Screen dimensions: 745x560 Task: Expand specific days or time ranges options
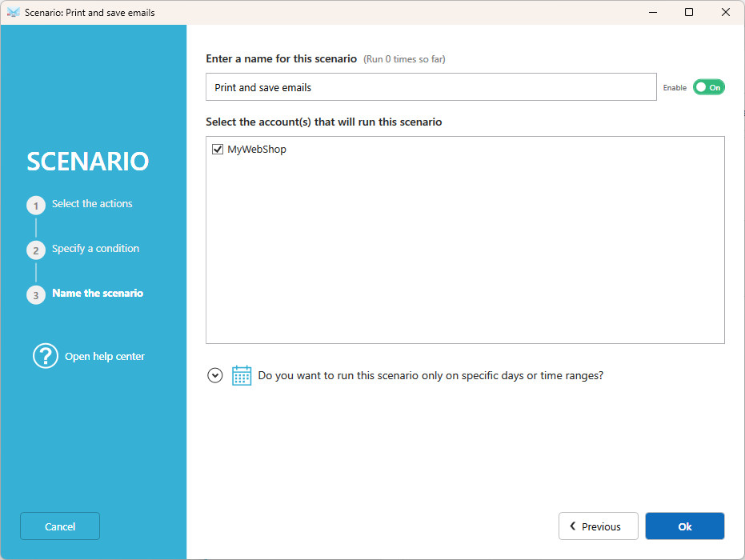click(214, 375)
